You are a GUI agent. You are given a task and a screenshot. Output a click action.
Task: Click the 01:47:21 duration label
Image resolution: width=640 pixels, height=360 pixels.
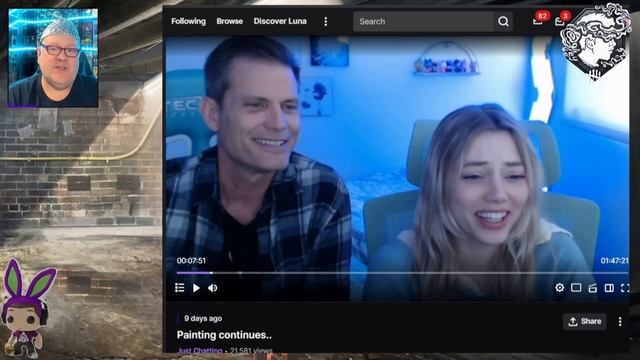pos(614,260)
